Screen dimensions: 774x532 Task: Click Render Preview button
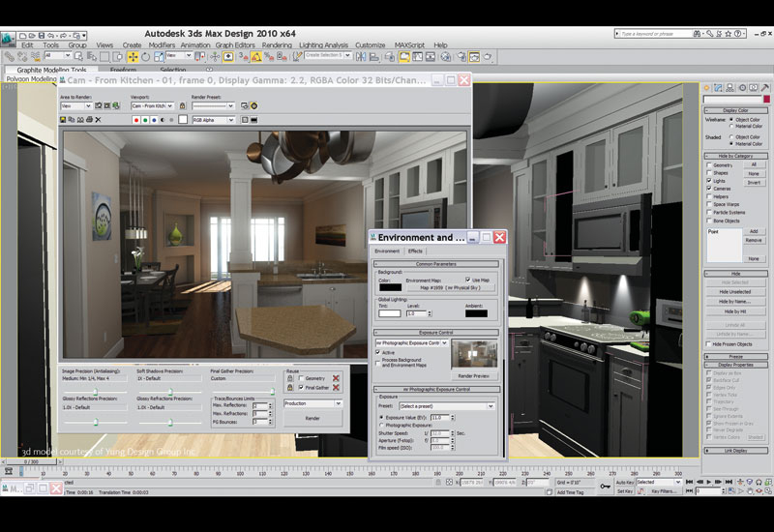[473, 376]
